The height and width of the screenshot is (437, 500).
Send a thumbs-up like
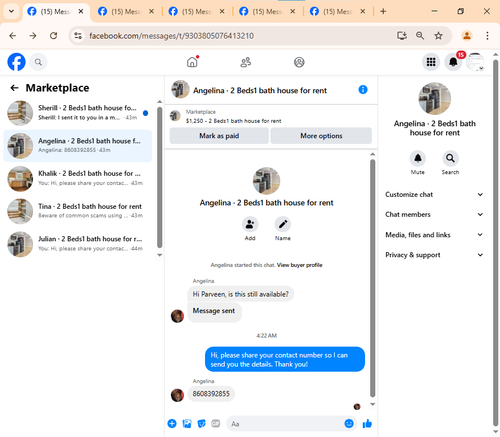(367, 424)
